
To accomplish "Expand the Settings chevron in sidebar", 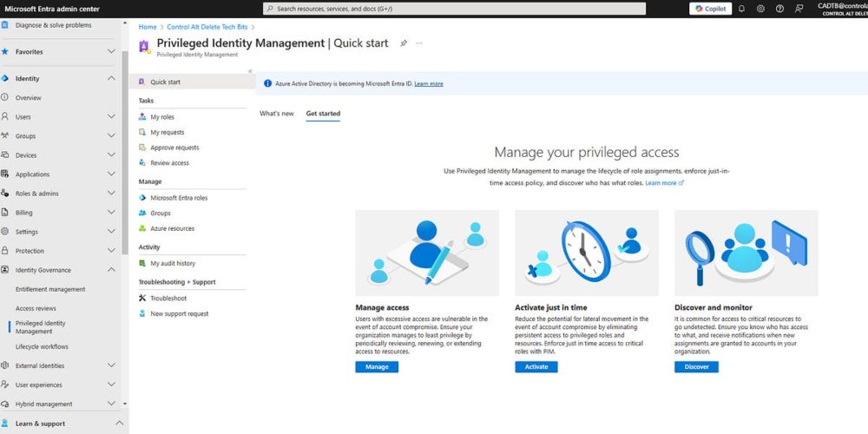I will pyautogui.click(x=111, y=232).
